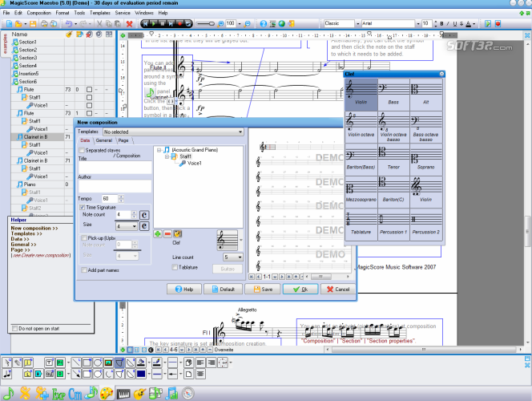Click the Cancel button in the dialog
Viewport: 532px width, 401px height.
point(338,289)
